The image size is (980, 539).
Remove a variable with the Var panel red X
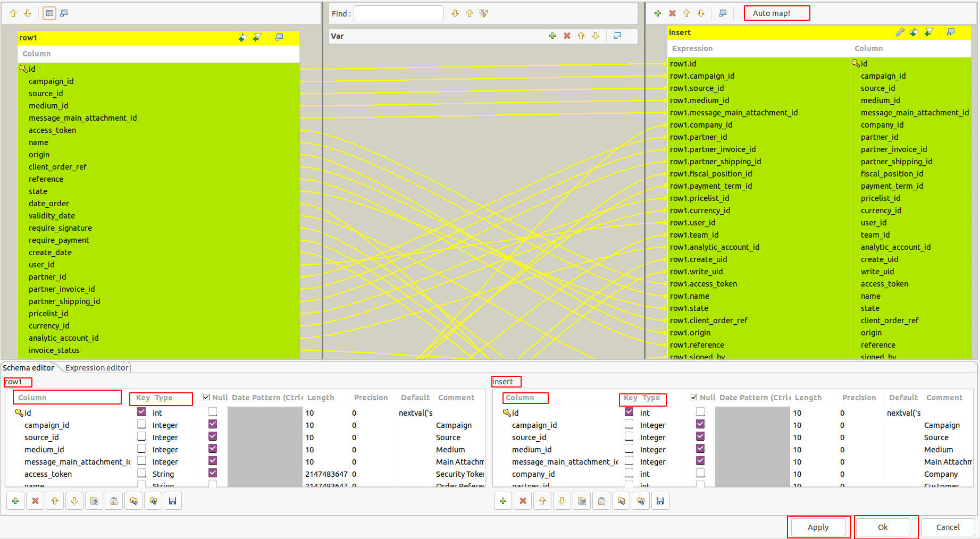(567, 36)
